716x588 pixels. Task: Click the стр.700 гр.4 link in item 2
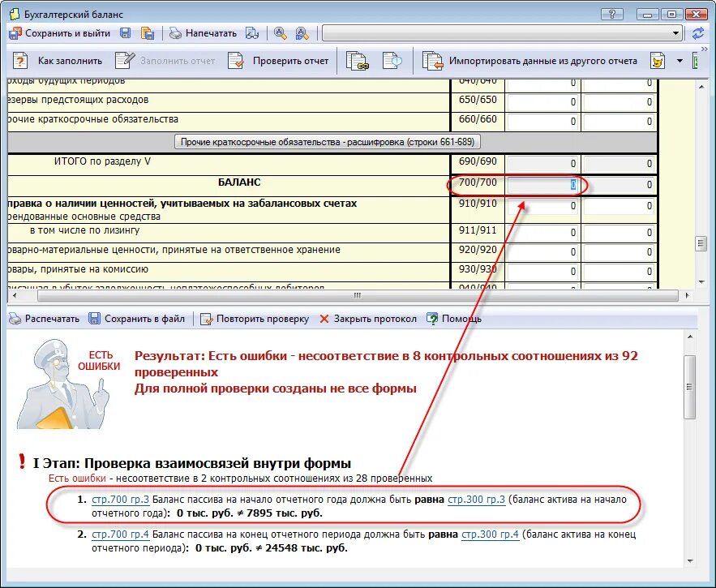pyautogui.click(x=120, y=534)
